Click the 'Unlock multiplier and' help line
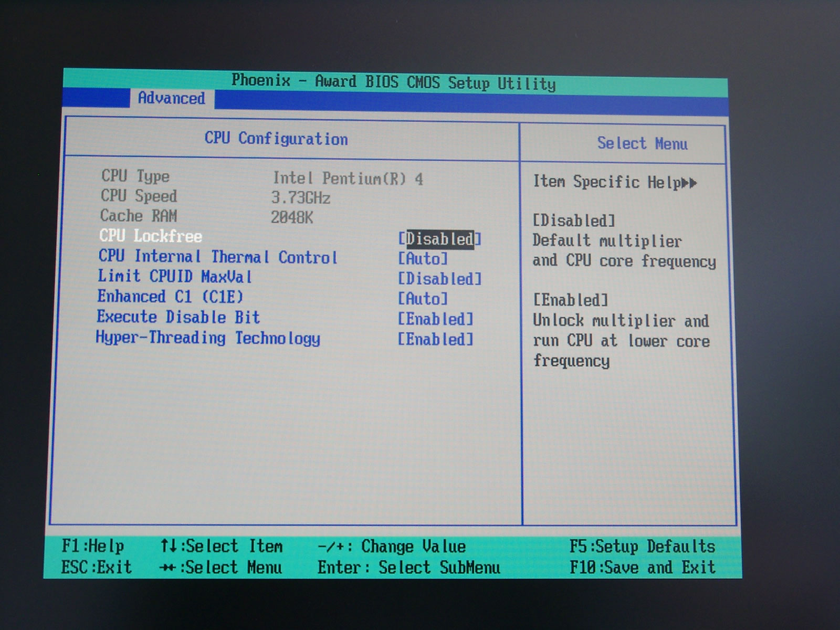This screenshot has height=630, width=840. point(621,320)
